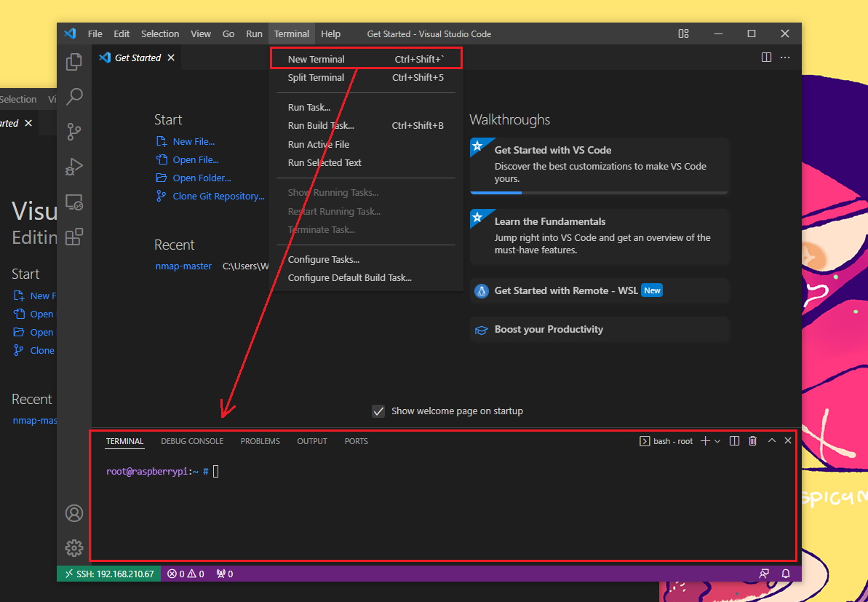868x602 pixels.
Task: Toggle Show welcome page on startup
Action: pyautogui.click(x=378, y=411)
